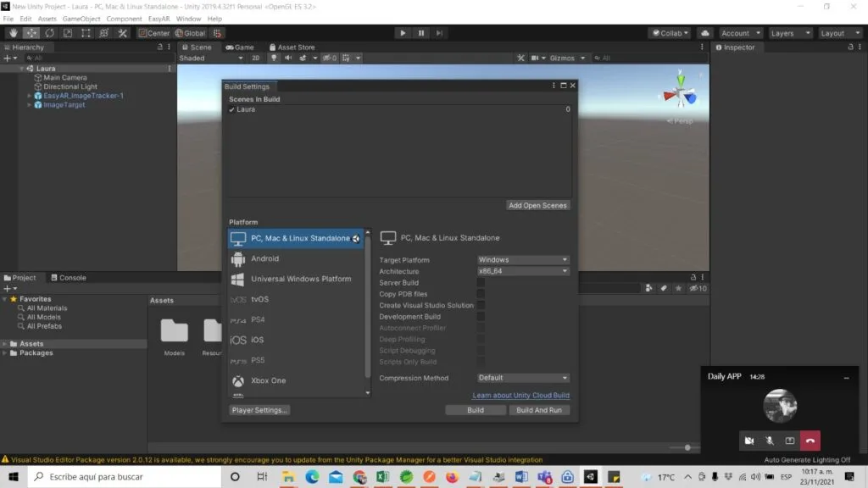Select iOS platform

[x=296, y=341]
